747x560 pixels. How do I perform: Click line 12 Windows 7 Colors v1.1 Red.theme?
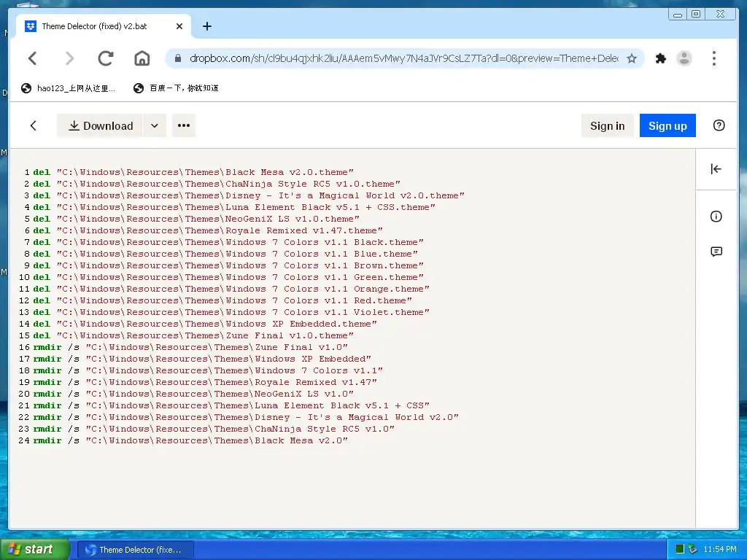(x=222, y=300)
